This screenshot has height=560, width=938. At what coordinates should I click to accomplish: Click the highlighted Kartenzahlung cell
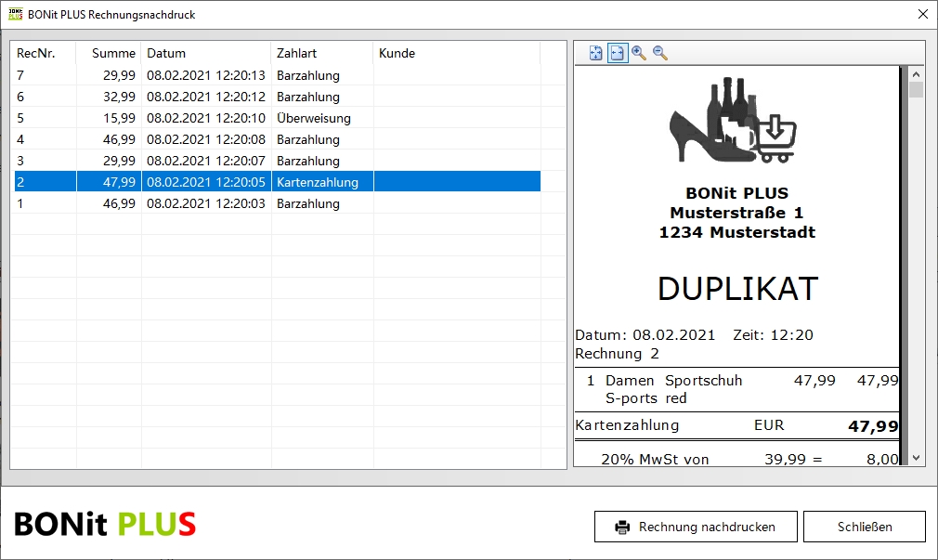click(x=322, y=182)
